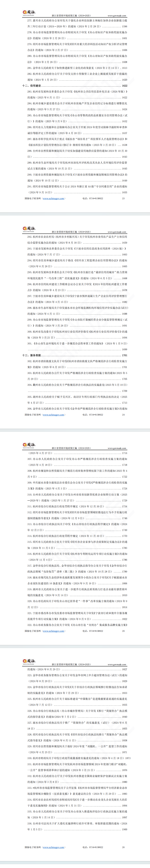
Task: Click entry 288 台州市自然资源和规划局
Action: tap(77, 154)
